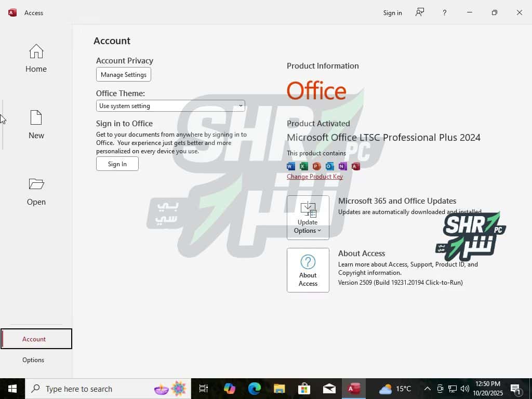Select the Account tab in sidebar
532x399 pixels.
click(34, 339)
